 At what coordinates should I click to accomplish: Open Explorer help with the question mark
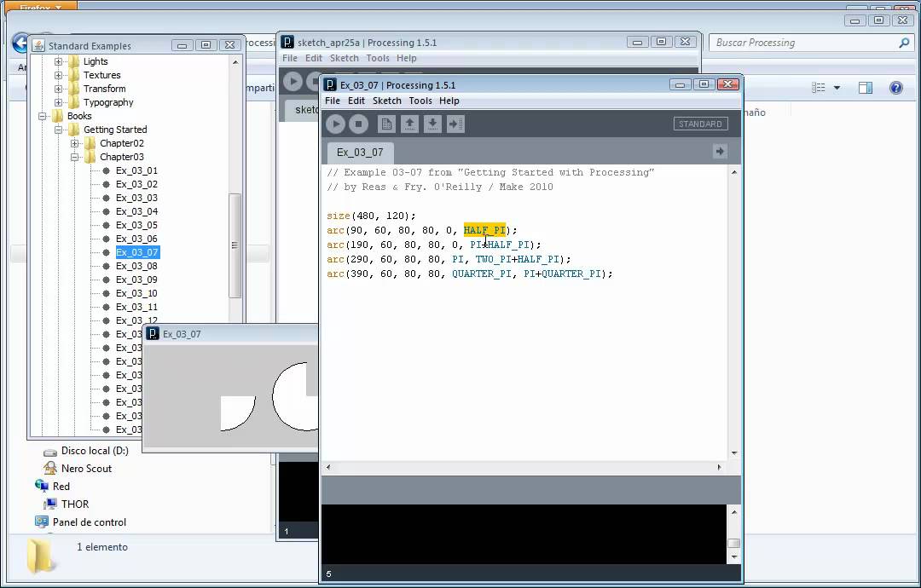point(895,88)
